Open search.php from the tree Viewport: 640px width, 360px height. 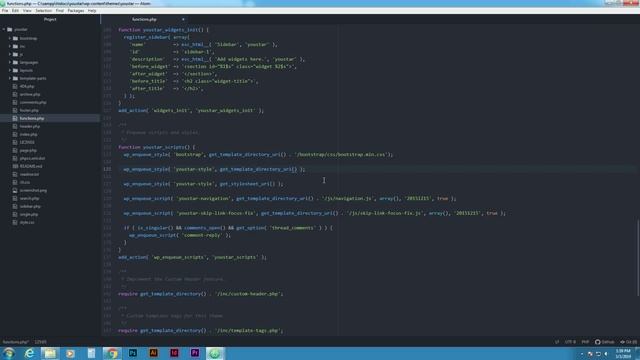pos(29,198)
